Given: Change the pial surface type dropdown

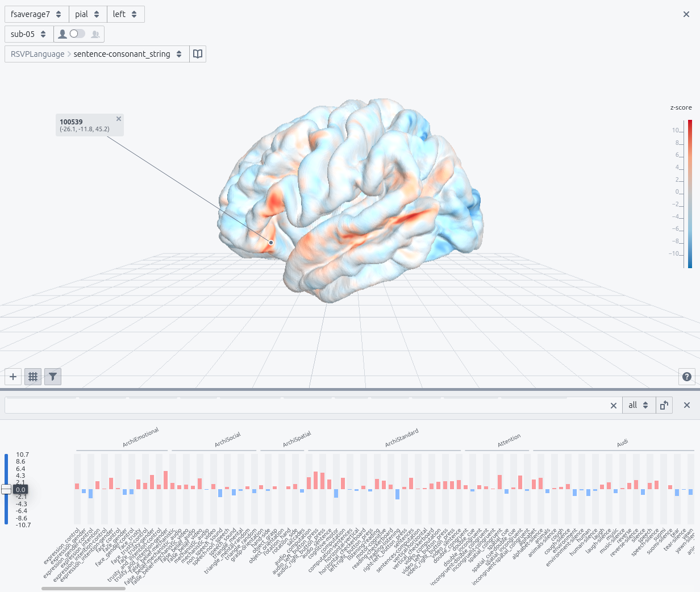Looking at the screenshot, I should (88, 14).
